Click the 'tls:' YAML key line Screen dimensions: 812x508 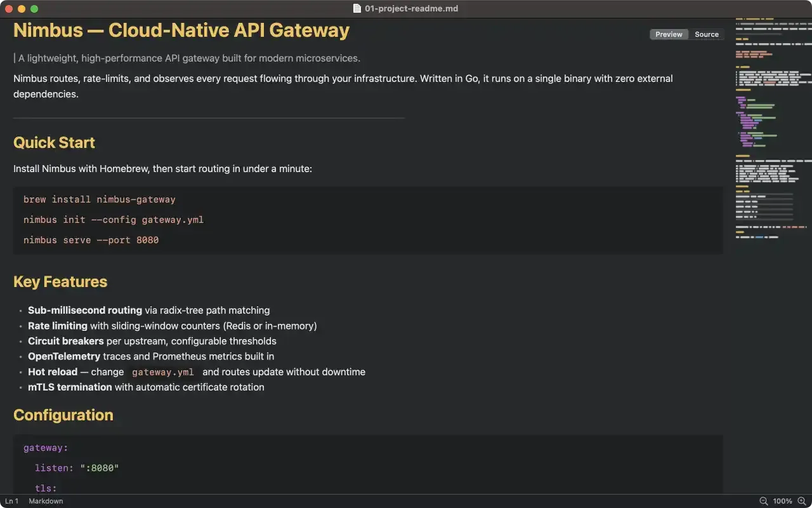click(x=46, y=488)
